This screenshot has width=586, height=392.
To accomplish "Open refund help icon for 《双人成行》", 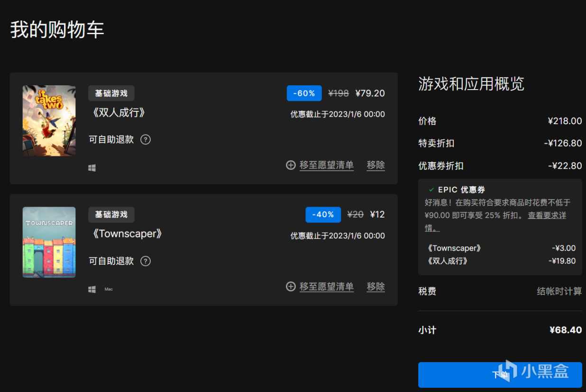I will (x=146, y=139).
